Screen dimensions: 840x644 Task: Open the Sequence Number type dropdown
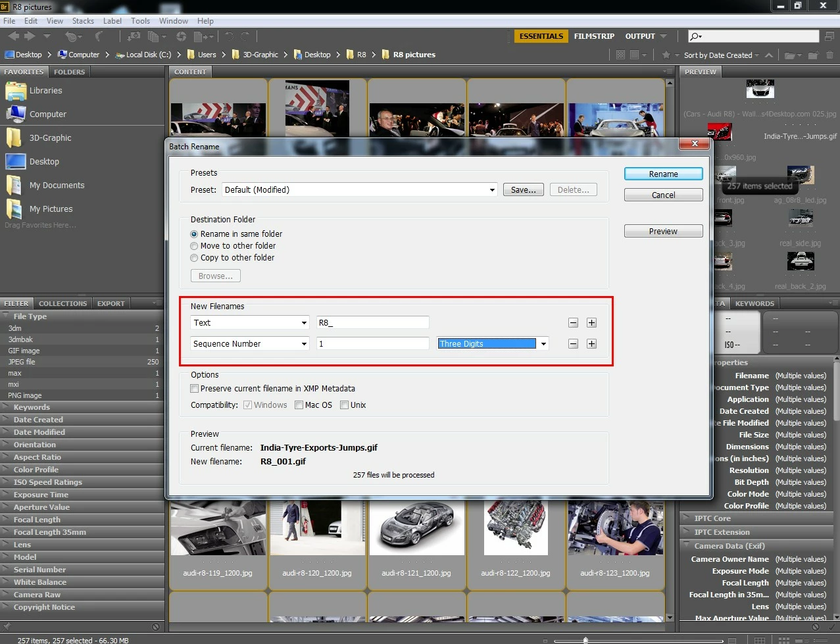pos(250,343)
